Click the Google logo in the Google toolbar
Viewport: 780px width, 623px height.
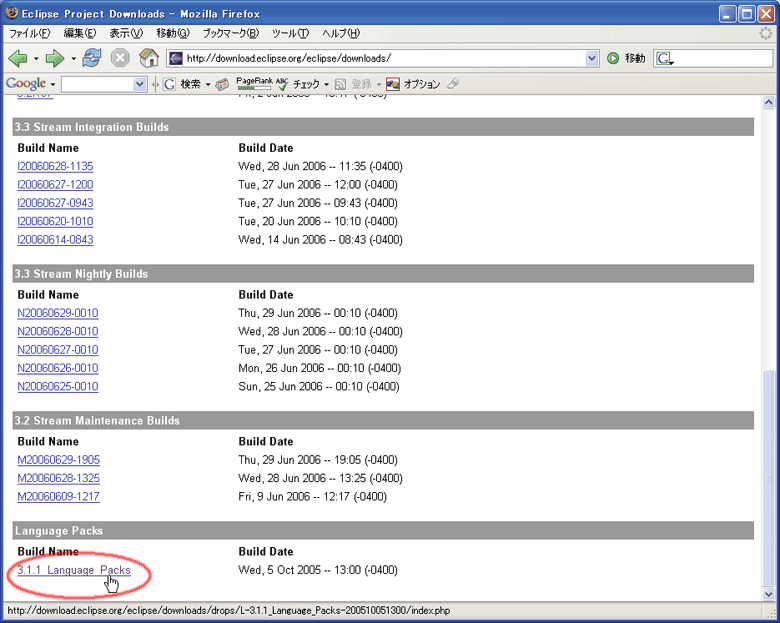click(26, 84)
